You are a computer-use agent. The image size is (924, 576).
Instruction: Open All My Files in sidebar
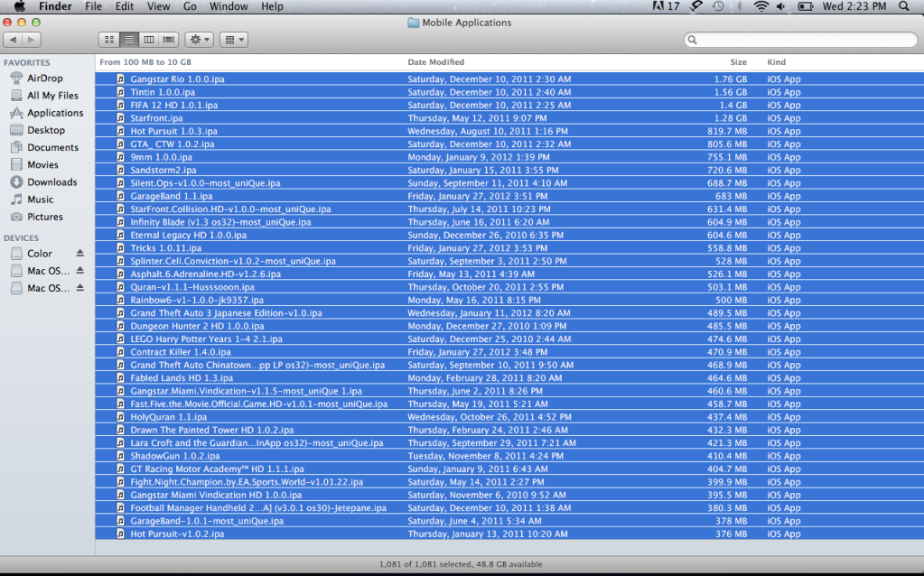pos(44,96)
